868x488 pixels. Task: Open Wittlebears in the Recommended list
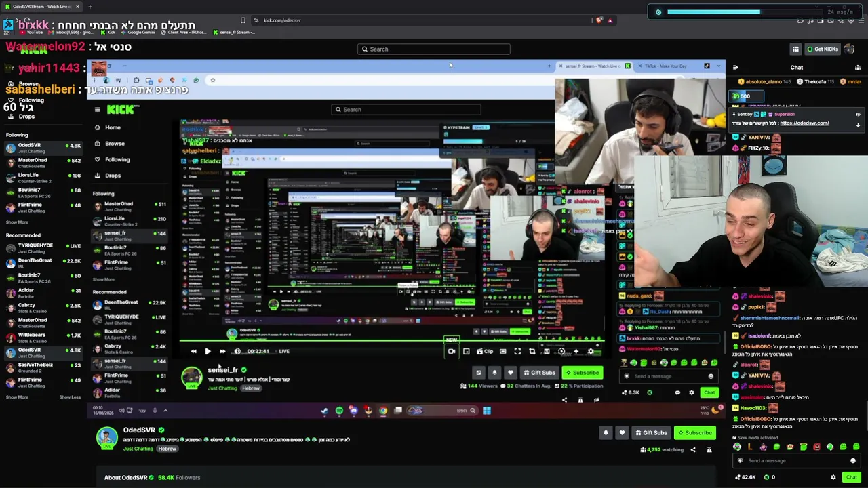pyautogui.click(x=42, y=338)
